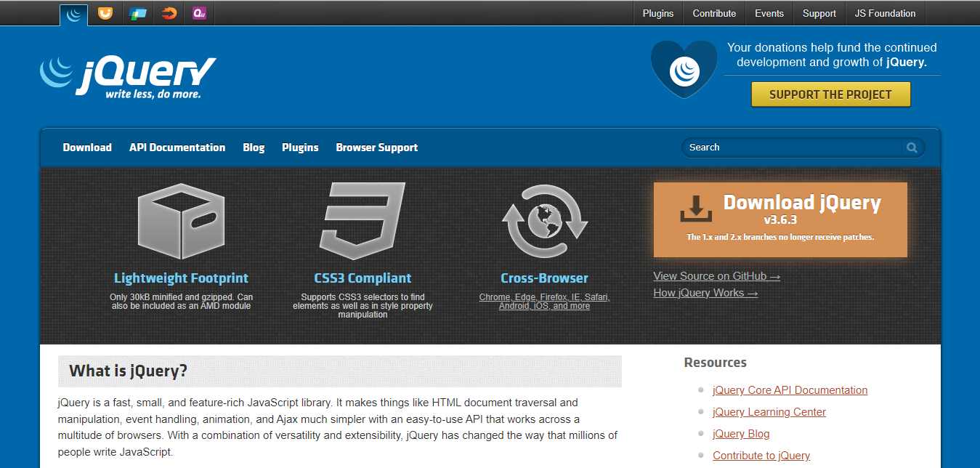Viewport: 980px width, 468px height.
Task: Click the donations help fund text
Action: click(832, 55)
